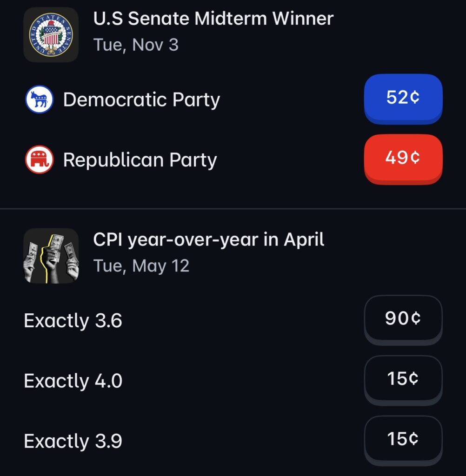Tap the Democratic Party label
The height and width of the screenshot is (476, 466).
coord(141,100)
